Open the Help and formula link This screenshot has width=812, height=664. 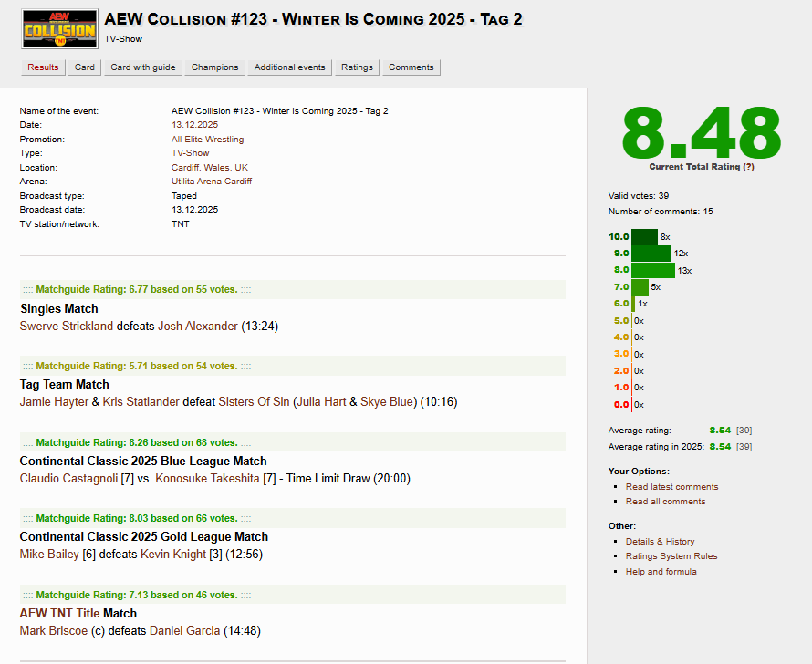(x=661, y=571)
